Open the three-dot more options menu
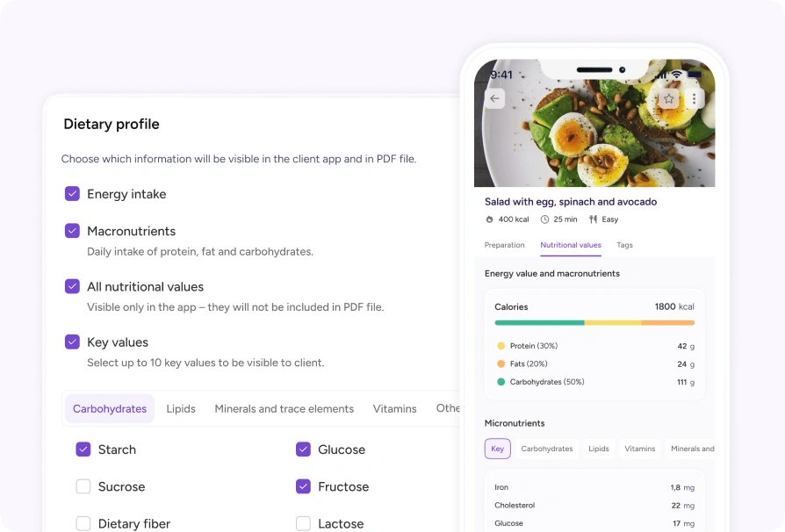 694,98
